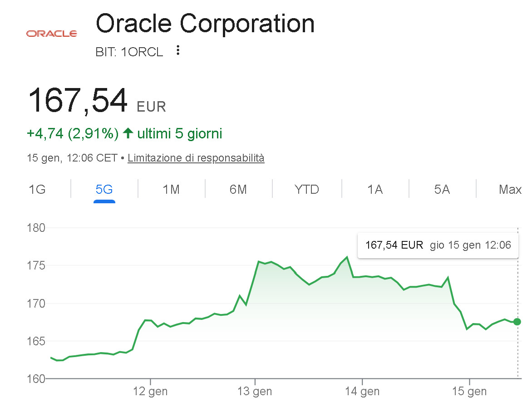Image resolution: width=532 pixels, height=407 pixels.
Task: Open the 5A five-year chart
Action: point(443,189)
